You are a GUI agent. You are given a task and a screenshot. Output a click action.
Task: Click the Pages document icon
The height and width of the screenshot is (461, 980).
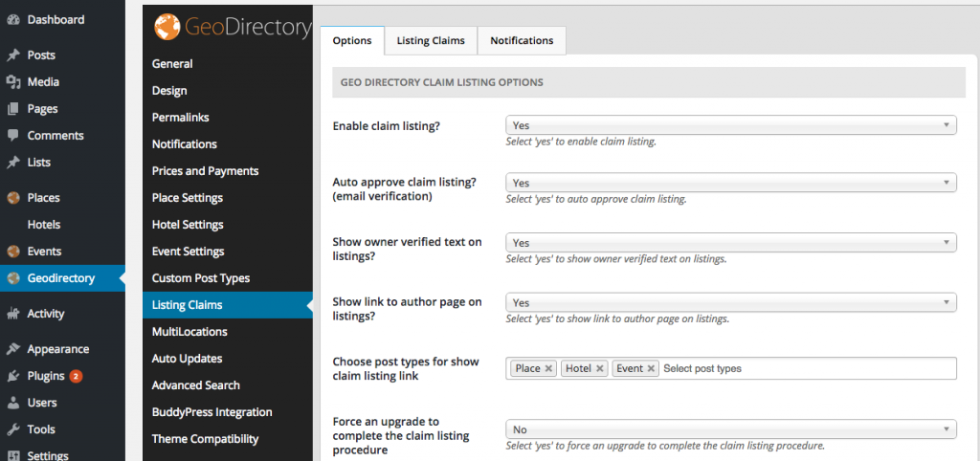click(13, 109)
